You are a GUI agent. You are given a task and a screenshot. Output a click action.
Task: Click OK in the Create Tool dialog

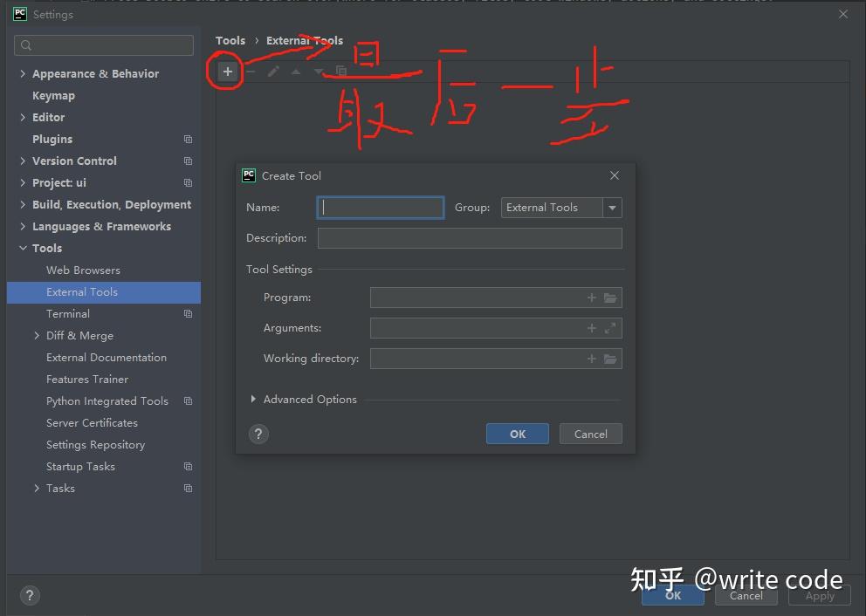[517, 434]
